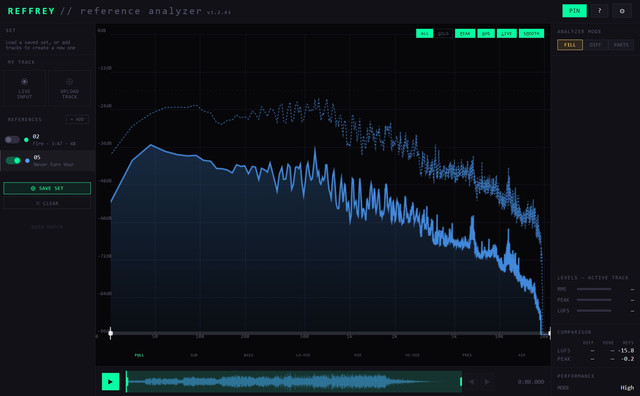
Task: Click the PIN button in header
Action: 574,11
